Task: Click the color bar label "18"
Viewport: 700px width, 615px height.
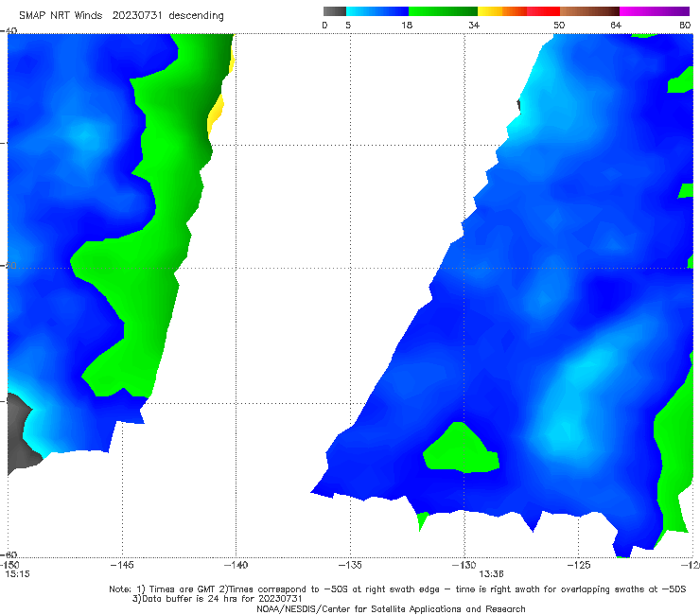Action: pyautogui.click(x=407, y=25)
